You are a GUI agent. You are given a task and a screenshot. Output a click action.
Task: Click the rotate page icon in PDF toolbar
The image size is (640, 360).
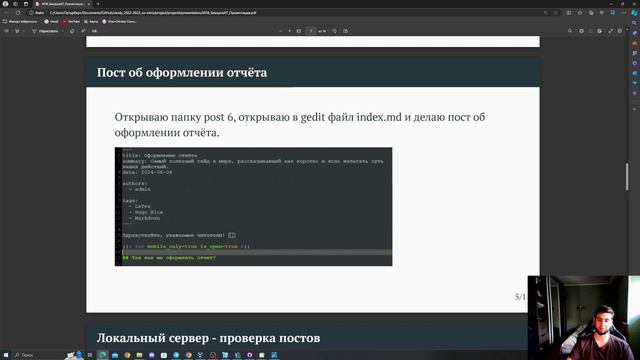(334, 31)
